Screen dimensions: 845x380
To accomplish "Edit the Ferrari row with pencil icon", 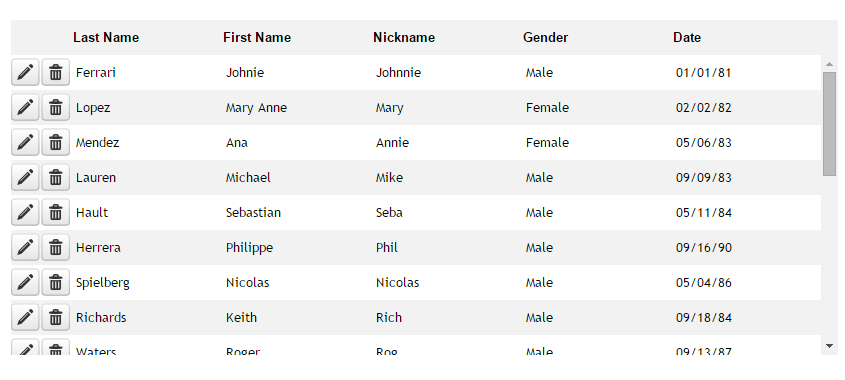I will (25, 72).
